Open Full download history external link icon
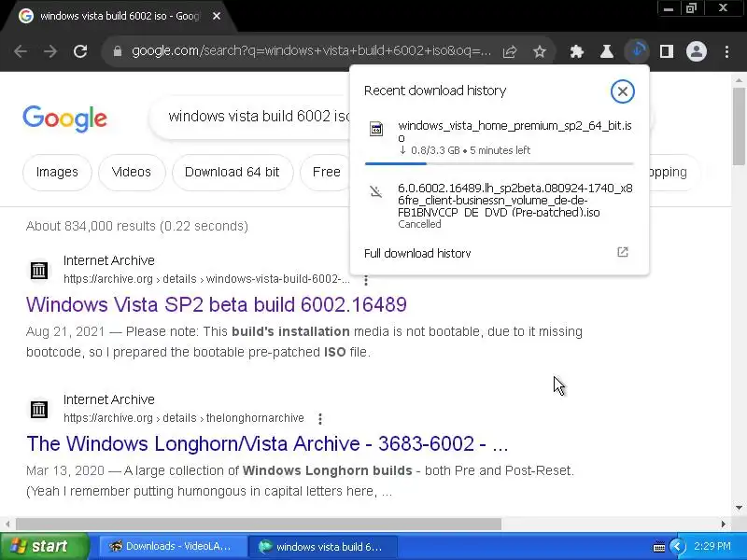The image size is (747, 560). (x=623, y=252)
